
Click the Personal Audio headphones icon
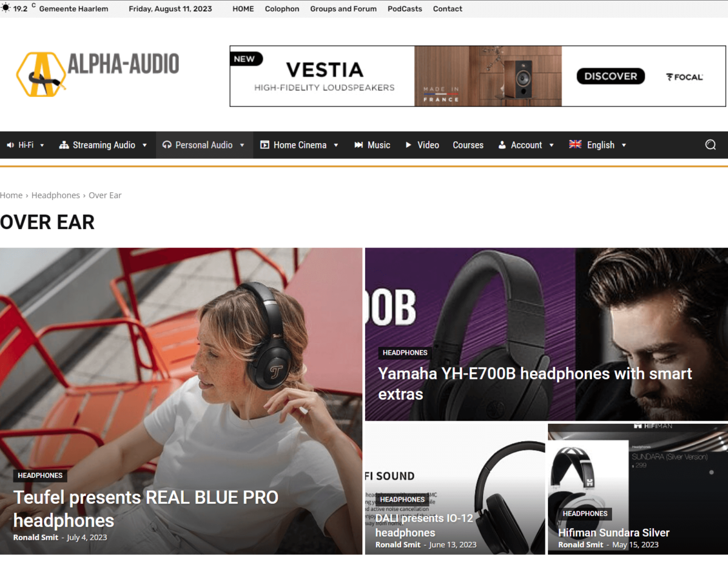coord(167,145)
